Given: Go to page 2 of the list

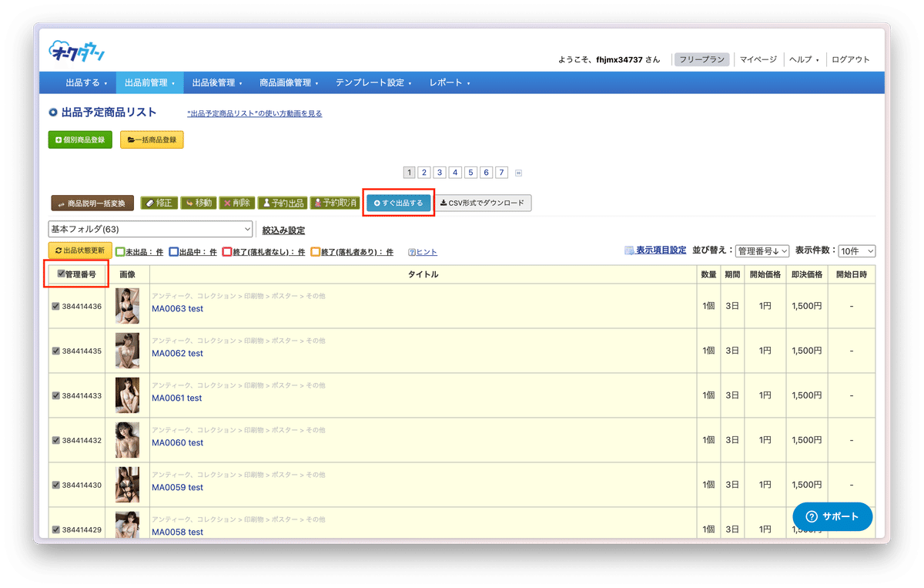Looking at the screenshot, I should click(x=424, y=173).
